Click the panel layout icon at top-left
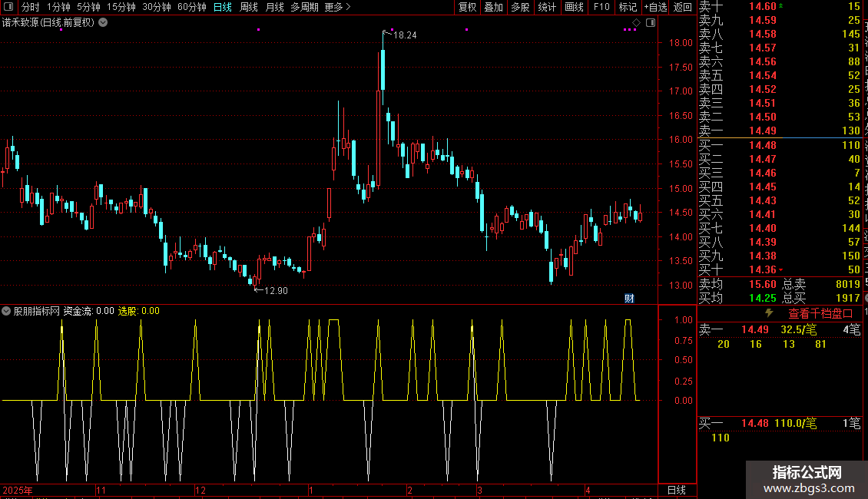 point(9,7)
